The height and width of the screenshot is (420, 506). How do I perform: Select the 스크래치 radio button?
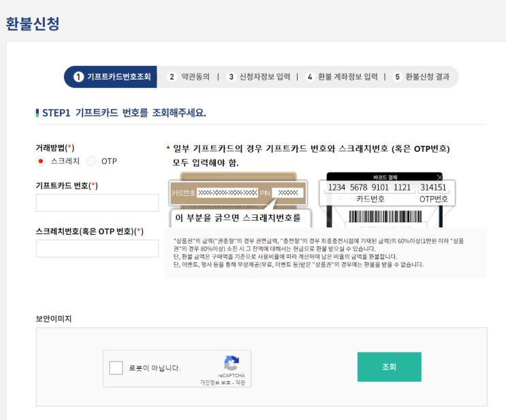pos(41,161)
